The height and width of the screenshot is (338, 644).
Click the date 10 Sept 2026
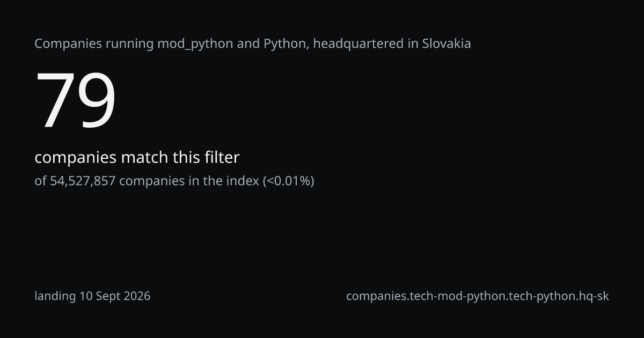[115, 296]
